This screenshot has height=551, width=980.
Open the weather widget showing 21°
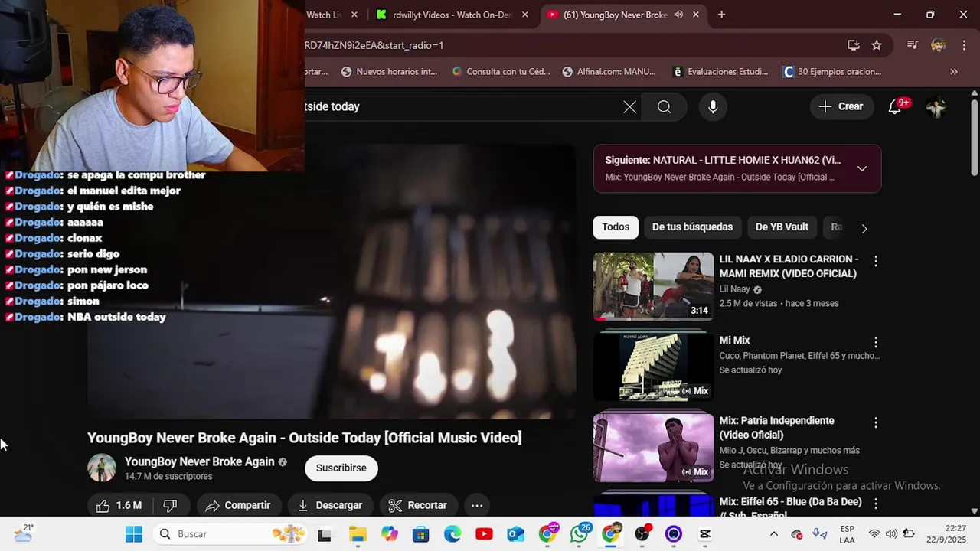[24, 533]
